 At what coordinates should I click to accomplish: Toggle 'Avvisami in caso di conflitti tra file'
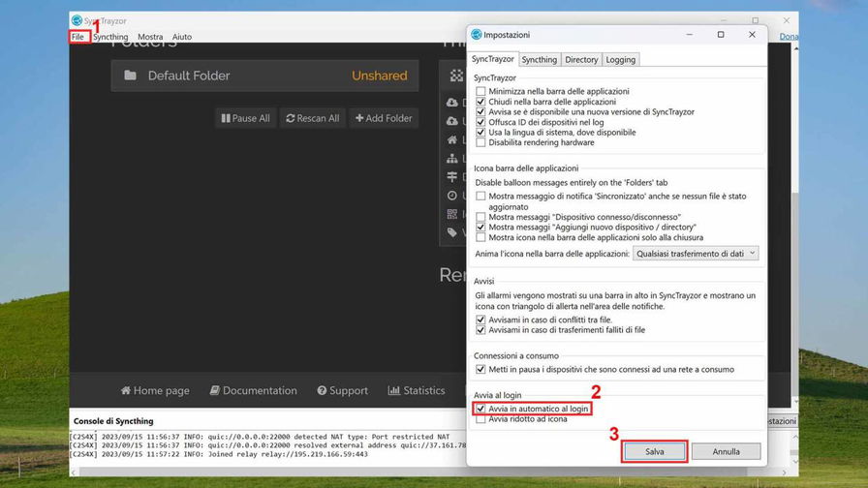click(480, 320)
